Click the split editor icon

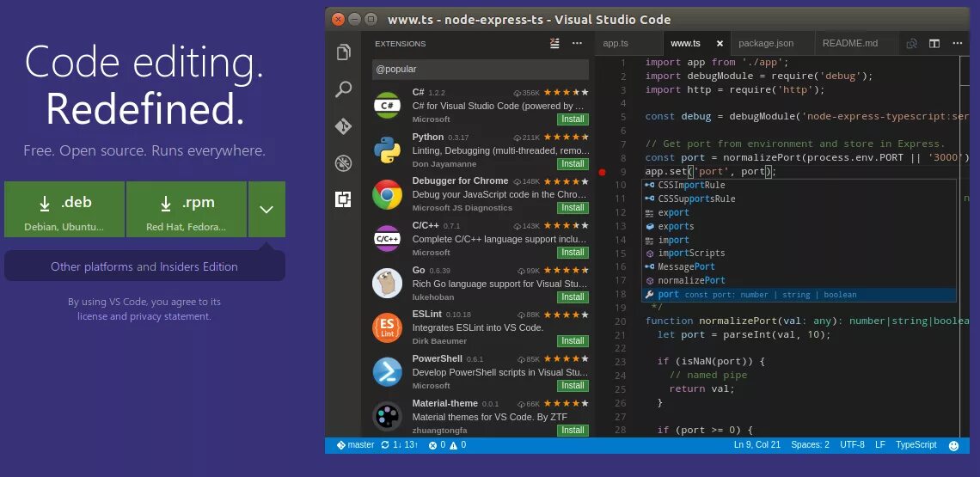(x=934, y=43)
